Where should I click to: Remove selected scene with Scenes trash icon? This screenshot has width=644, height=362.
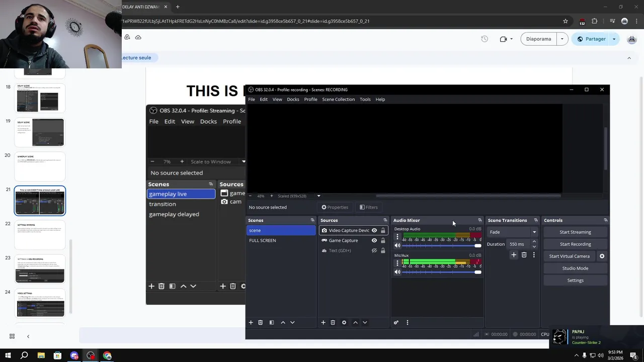pos(260,322)
